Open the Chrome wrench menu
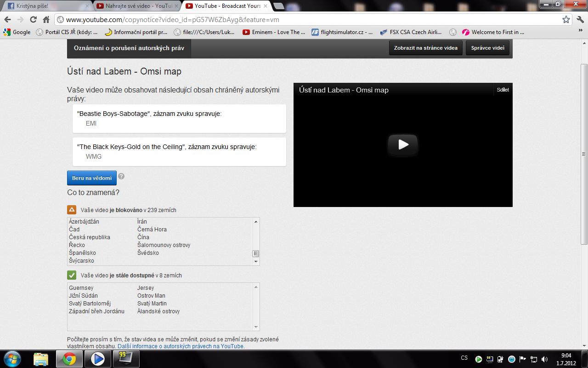Image resolution: width=588 pixels, height=368 pixels. coord(580,20)
